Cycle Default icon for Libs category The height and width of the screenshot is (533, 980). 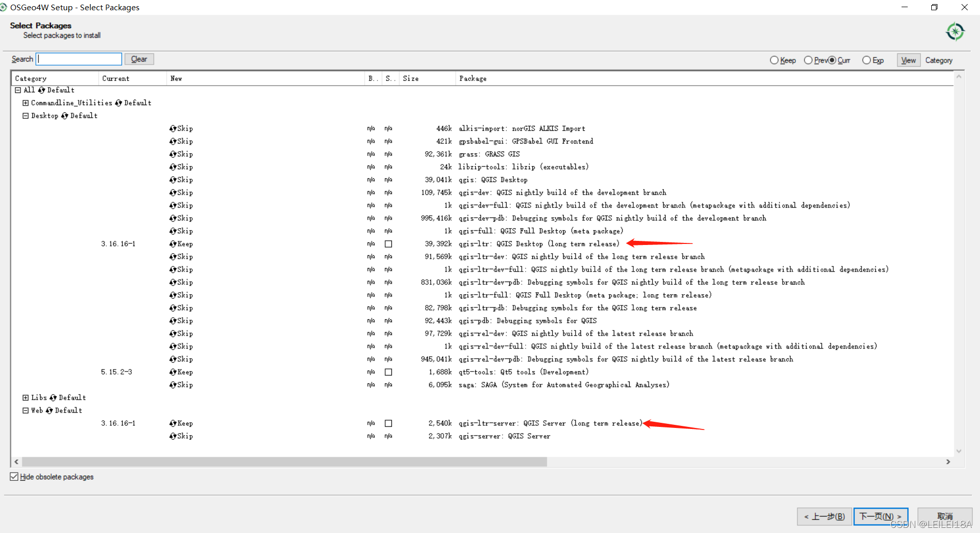pyautogui.click(x=53, y=398)
